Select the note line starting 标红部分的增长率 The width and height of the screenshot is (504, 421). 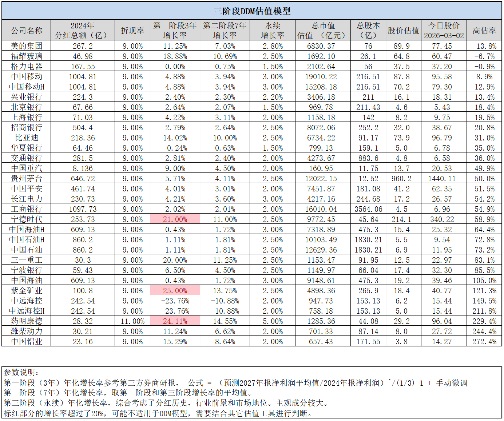pos(158,413)
